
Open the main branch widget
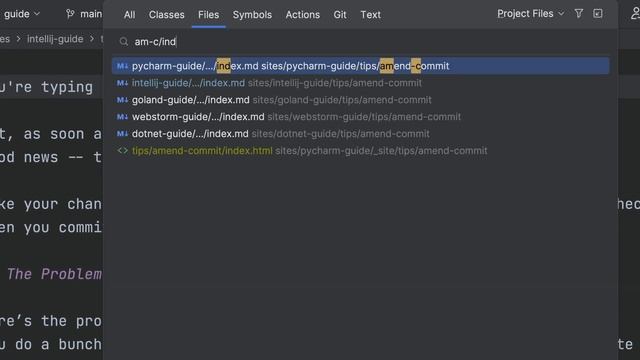tap(84, 14)
